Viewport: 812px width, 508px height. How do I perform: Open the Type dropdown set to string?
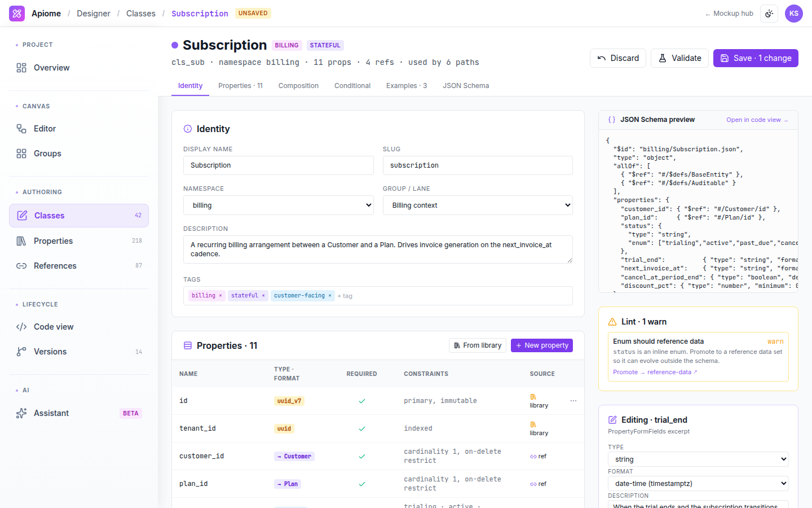pyautogui.click(x=698, y=459)
